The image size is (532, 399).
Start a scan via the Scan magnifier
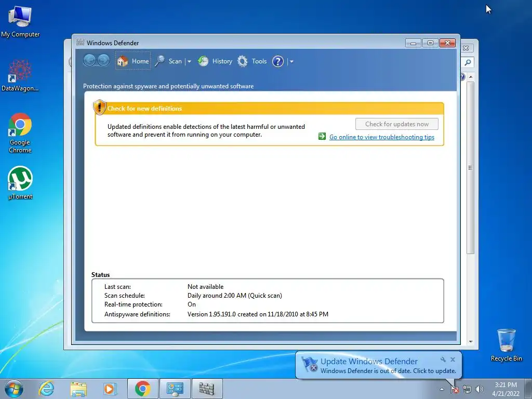(169, 61)
